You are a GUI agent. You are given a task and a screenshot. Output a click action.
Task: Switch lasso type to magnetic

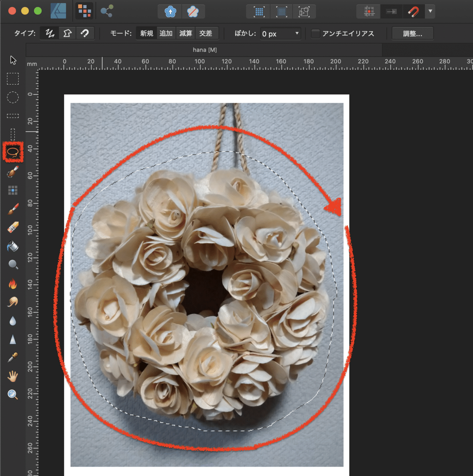(85, 33)
